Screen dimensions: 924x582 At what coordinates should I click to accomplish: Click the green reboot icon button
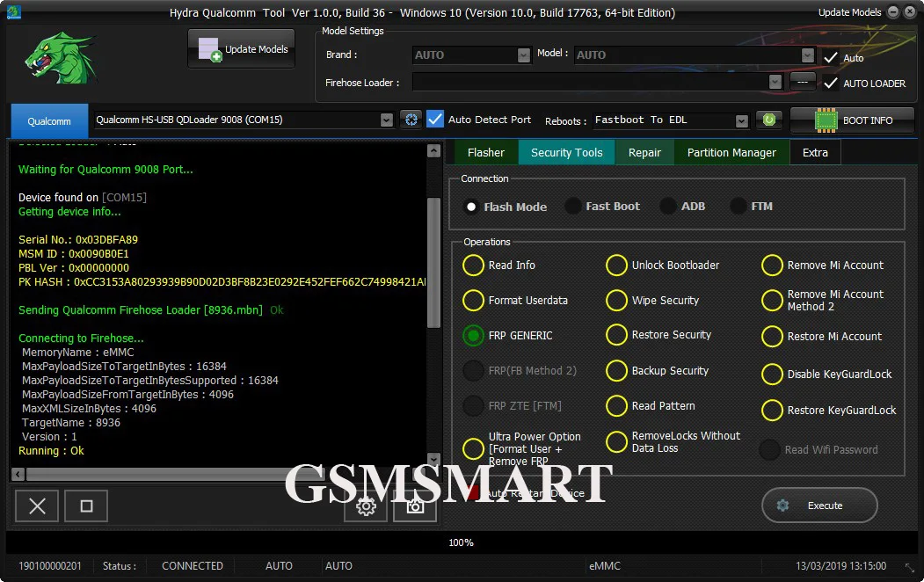click(x=769, y=120)
